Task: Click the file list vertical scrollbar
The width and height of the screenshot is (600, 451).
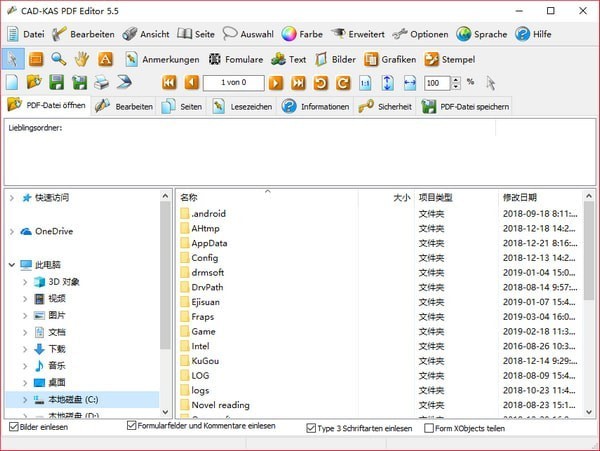Action: pos(589,251)
